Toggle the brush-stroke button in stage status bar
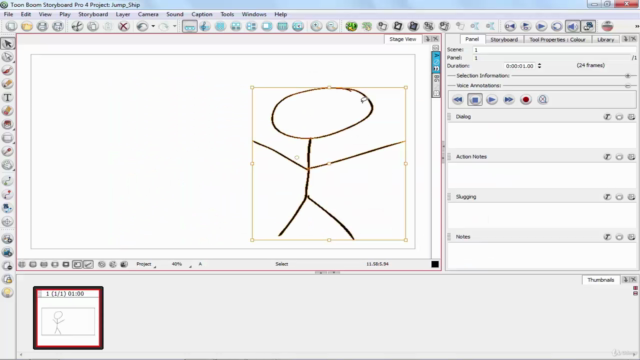Image resolution: width=640 pixels, height=360 pixels. coord(88,264)
